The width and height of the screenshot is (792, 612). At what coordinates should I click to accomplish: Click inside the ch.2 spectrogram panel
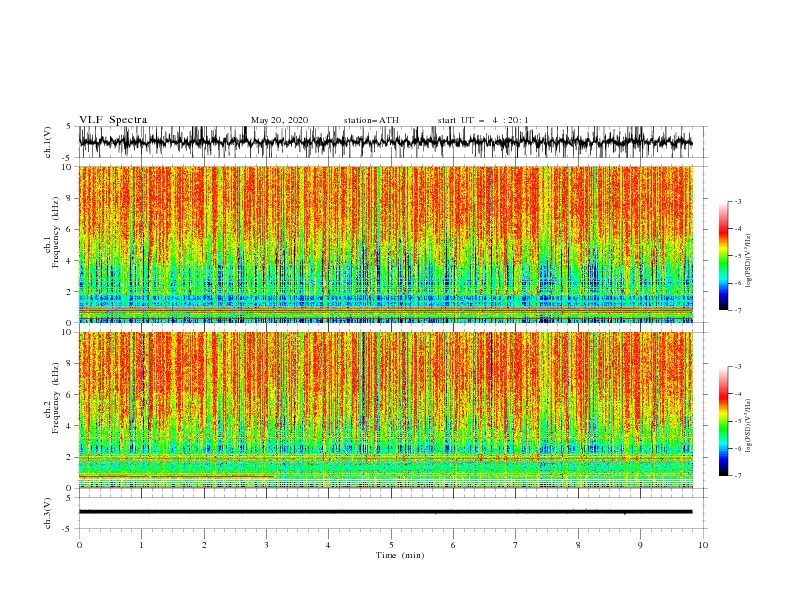[386, 410]
